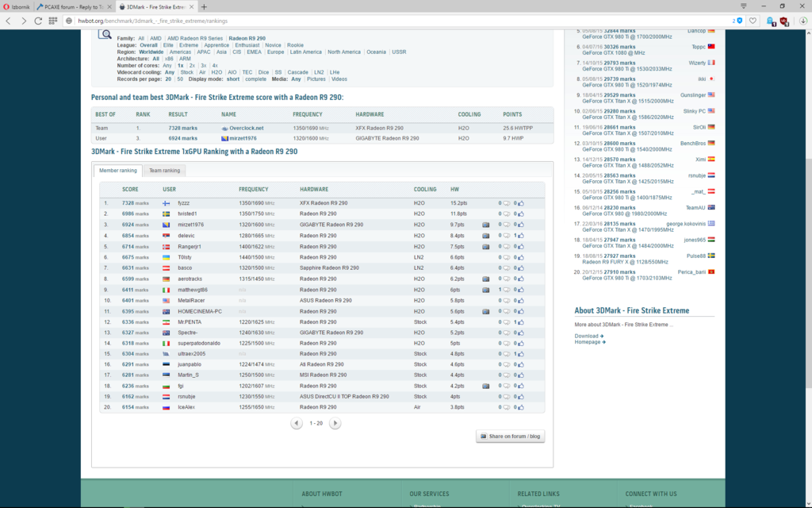Open a new browser tab
812x508 pixels.
204,6
